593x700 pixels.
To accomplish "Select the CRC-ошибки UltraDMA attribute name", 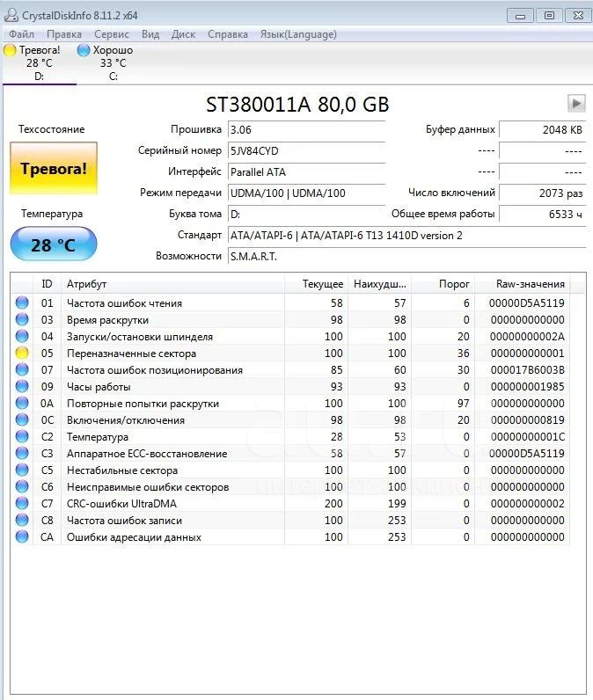I will pos(121,504).
